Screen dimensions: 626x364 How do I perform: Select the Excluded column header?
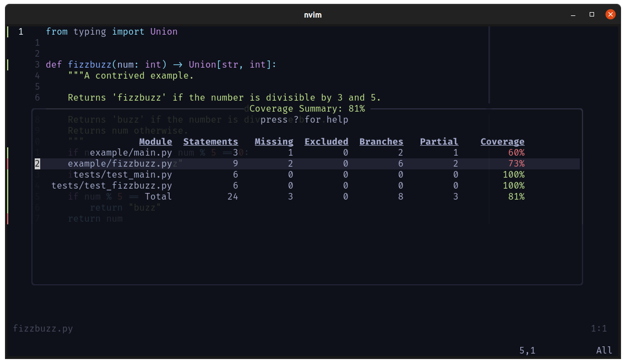[326, 141]
